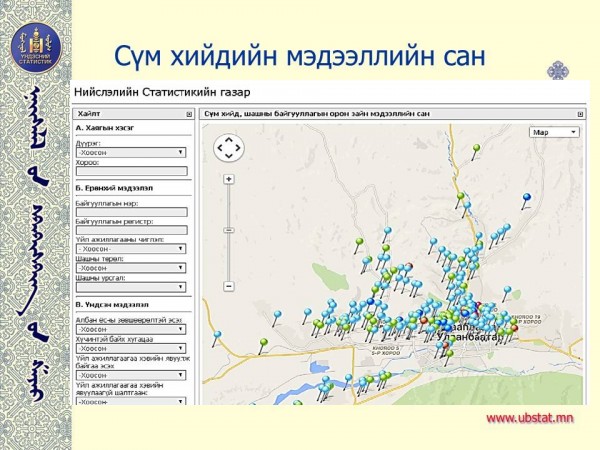Visit the www.ubstat.mn link
600x450 pixels.
pos(530,418)
